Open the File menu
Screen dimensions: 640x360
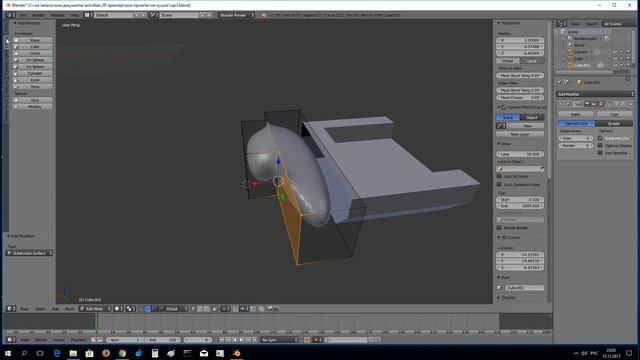click(x=23, y=15)
